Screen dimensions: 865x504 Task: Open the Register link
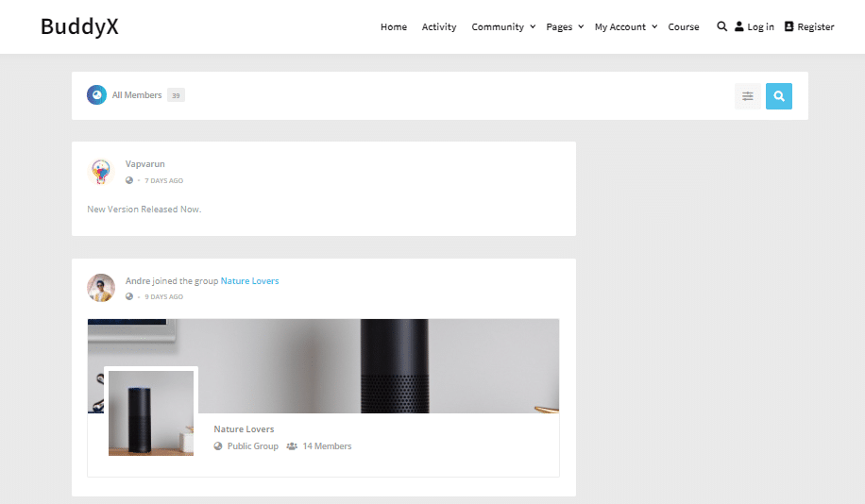point(815,27)
